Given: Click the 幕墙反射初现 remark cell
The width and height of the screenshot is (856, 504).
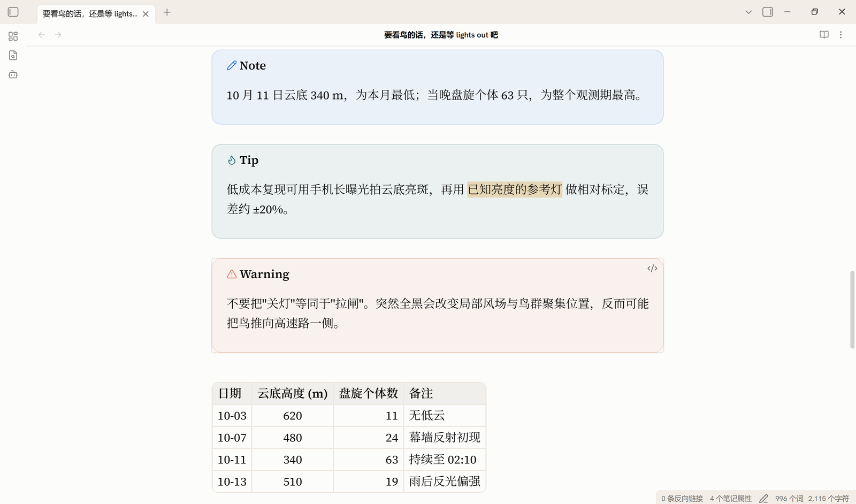Looking at the screenshot, I should coord(445,438).
